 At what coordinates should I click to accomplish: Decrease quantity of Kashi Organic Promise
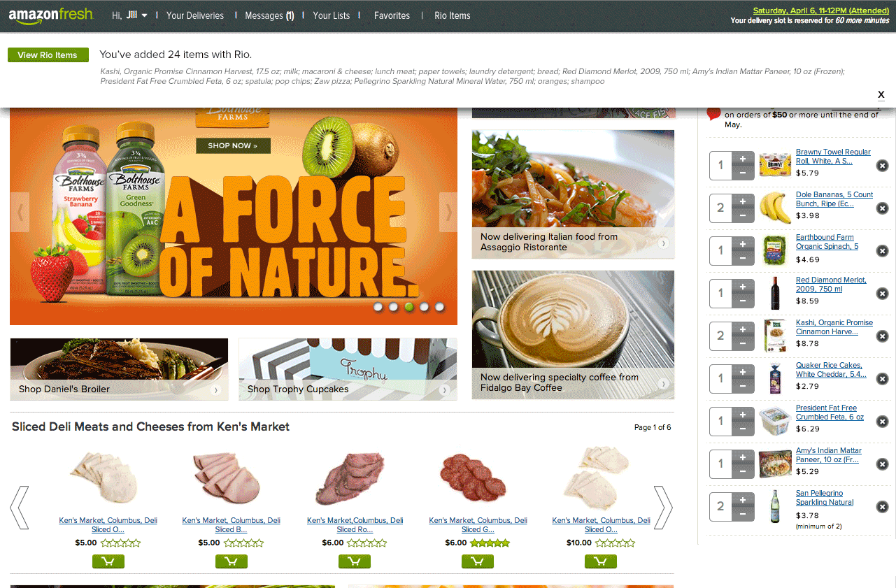point(742,343)
